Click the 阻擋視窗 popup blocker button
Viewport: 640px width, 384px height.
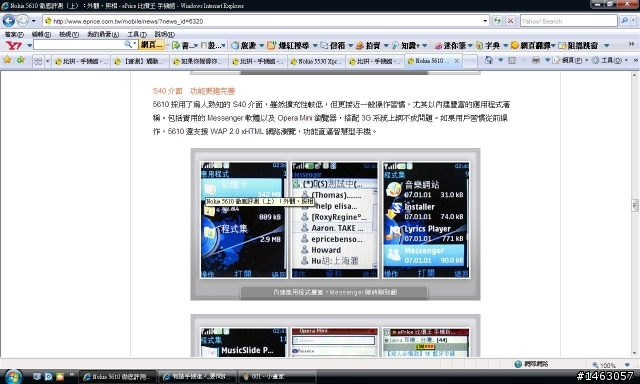click(x=578, y=45)
